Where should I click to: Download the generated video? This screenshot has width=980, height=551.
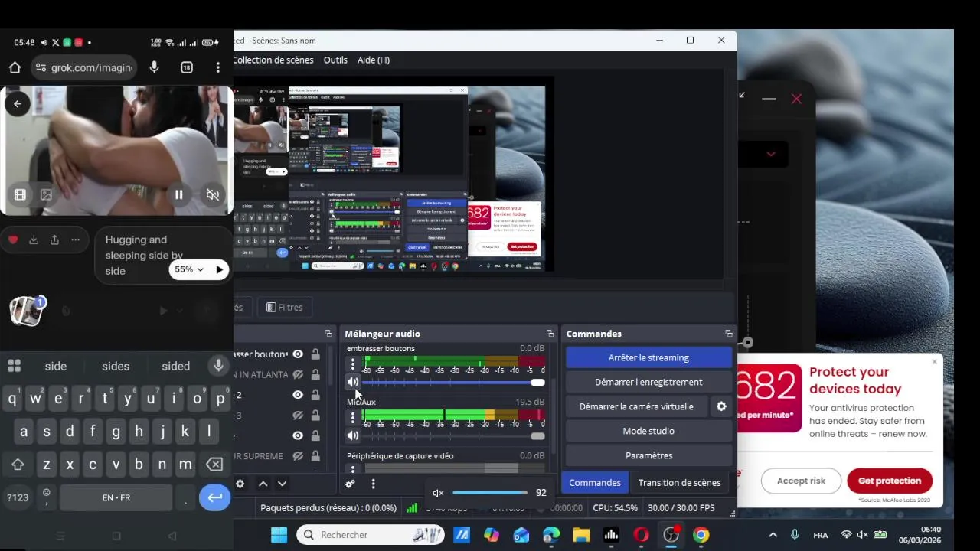34,240
